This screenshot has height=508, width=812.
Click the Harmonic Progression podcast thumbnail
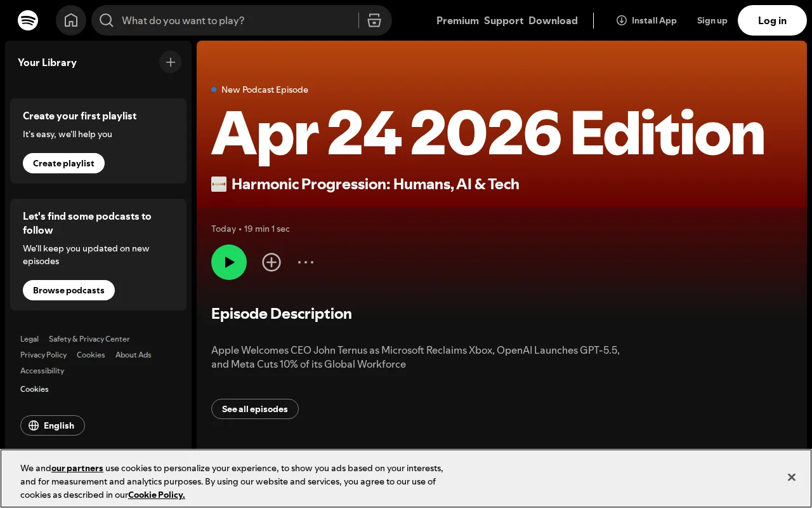[x=219, y=184]
